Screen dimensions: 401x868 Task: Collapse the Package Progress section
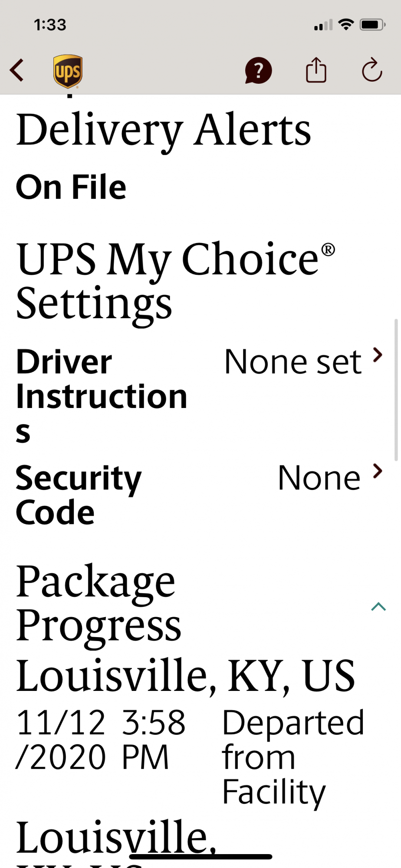(378, 606)
